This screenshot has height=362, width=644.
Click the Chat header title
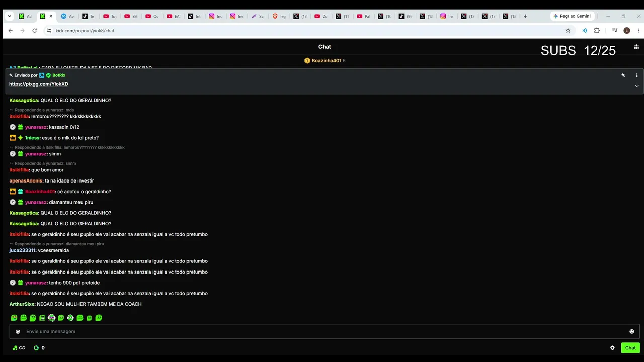(325, 47)
